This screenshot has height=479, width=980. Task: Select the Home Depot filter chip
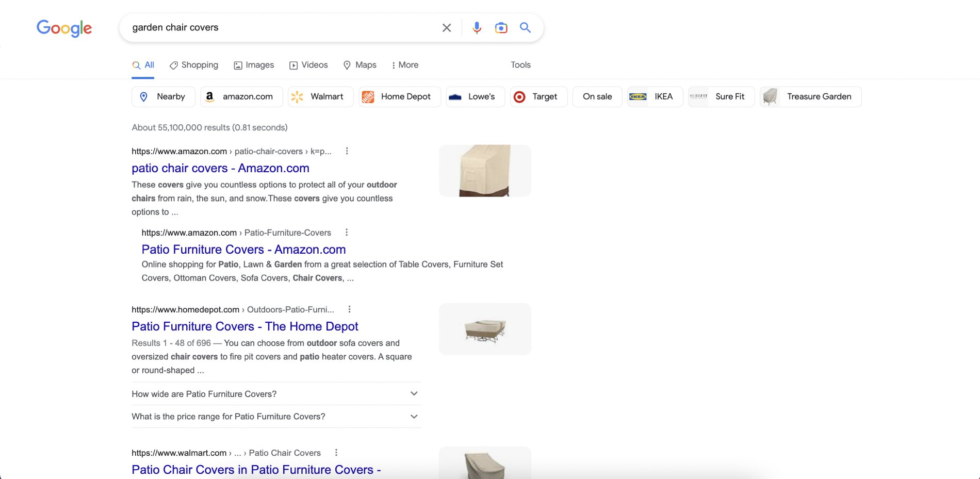[x=400, y=97]
